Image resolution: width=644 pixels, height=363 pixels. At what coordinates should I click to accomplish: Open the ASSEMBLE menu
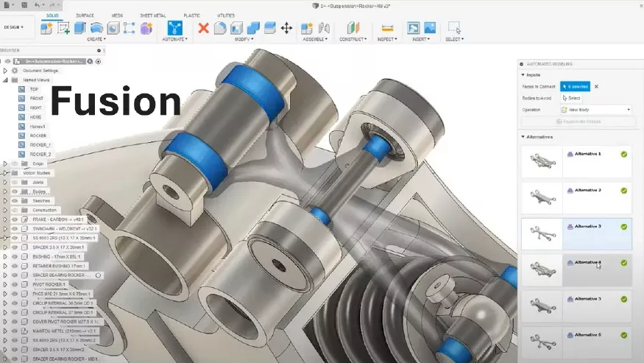tap(315, 40)
